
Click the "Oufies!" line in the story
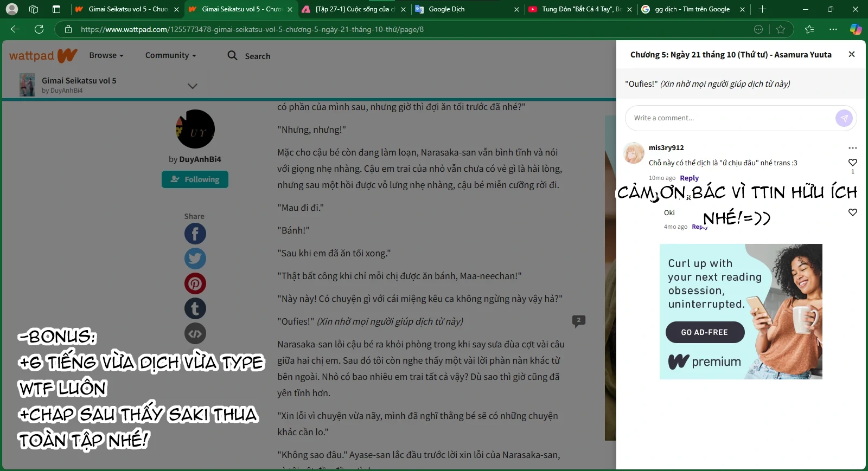[x=370, y=321]
